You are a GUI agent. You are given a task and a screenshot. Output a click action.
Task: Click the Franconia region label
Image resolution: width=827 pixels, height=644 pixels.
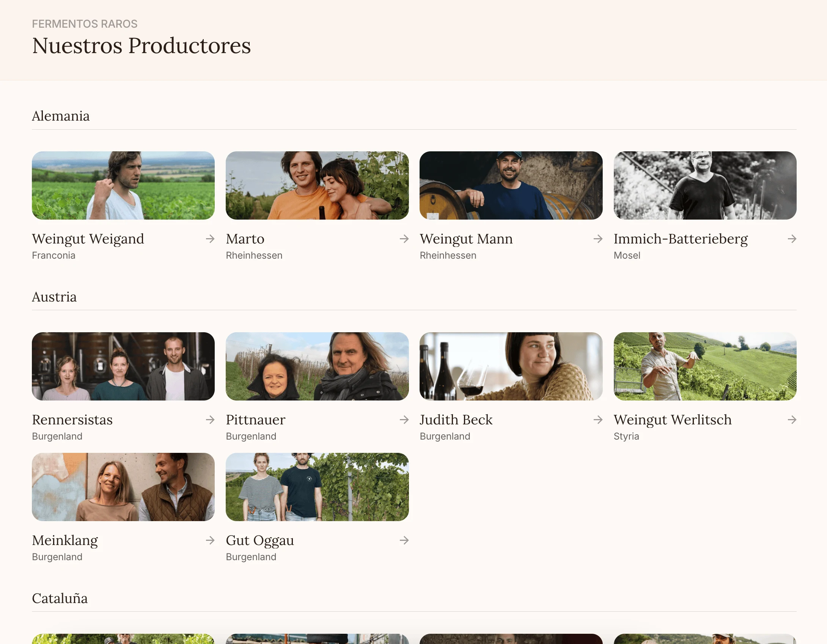[x=53, y=255]
